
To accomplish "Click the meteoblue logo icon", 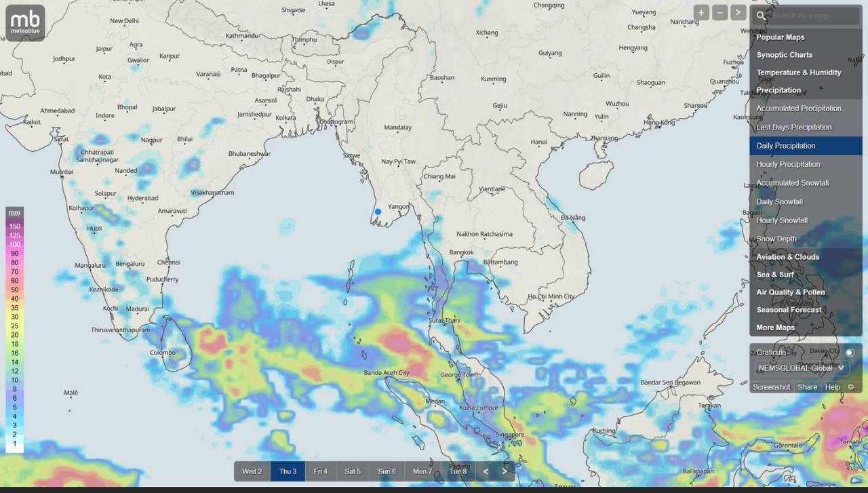I will point(26,22).
